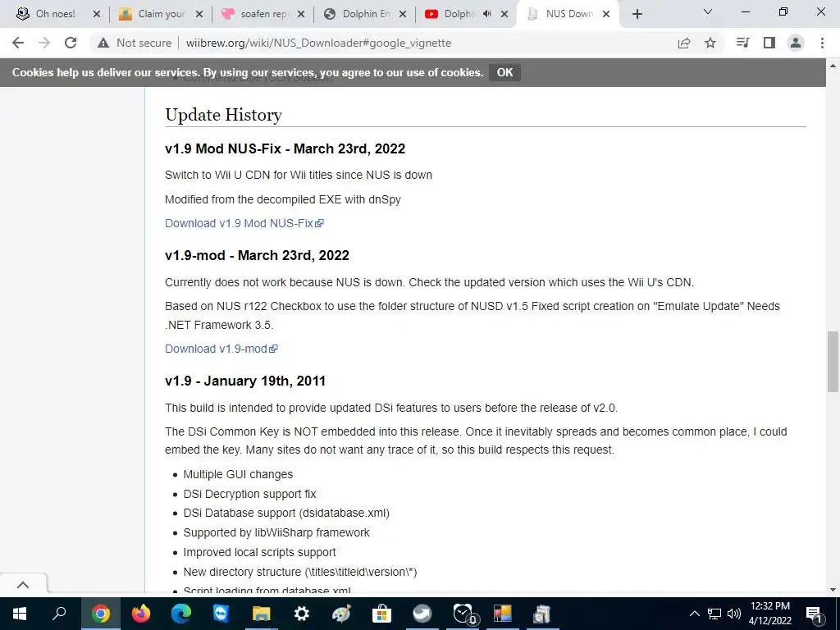Switch to the YouTube Dolphin tab
Screen dimensions: 840x630
[458, 14]
